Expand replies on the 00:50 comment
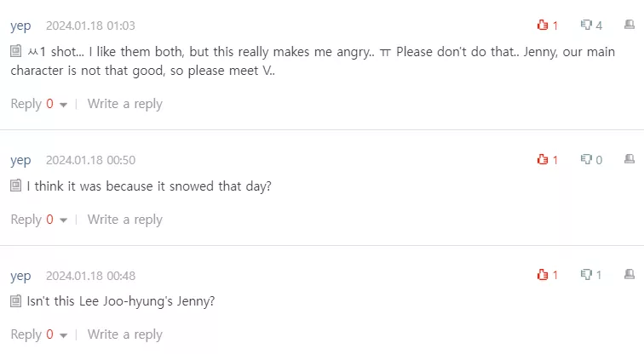 click(63, 220)
